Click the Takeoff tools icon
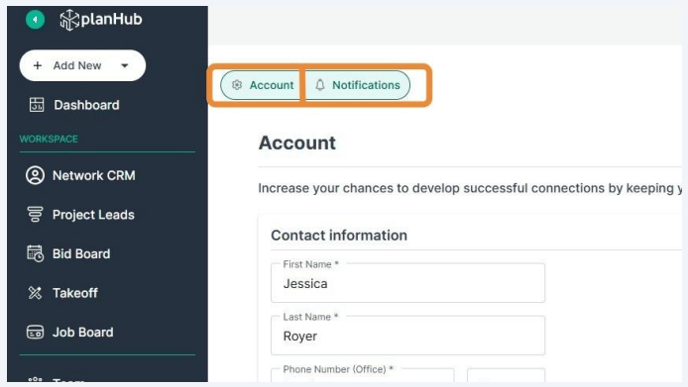688x387 pixels. click(x=35, y=293)
